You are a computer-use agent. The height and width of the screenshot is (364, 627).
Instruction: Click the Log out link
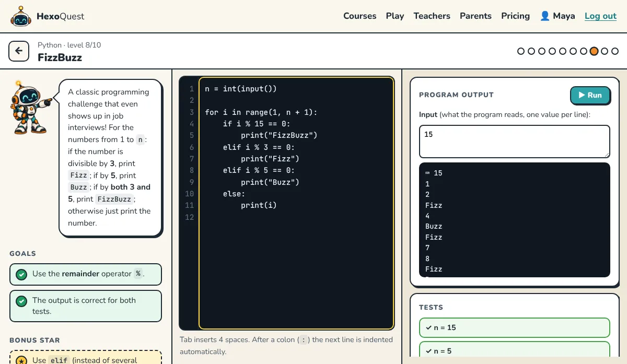pyautogui.click(x=600, y=16)
